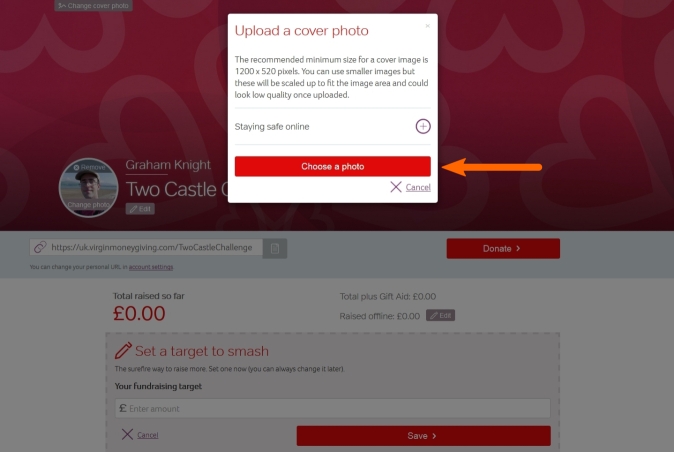Remove the profile photo

click(x=89, y=167)
